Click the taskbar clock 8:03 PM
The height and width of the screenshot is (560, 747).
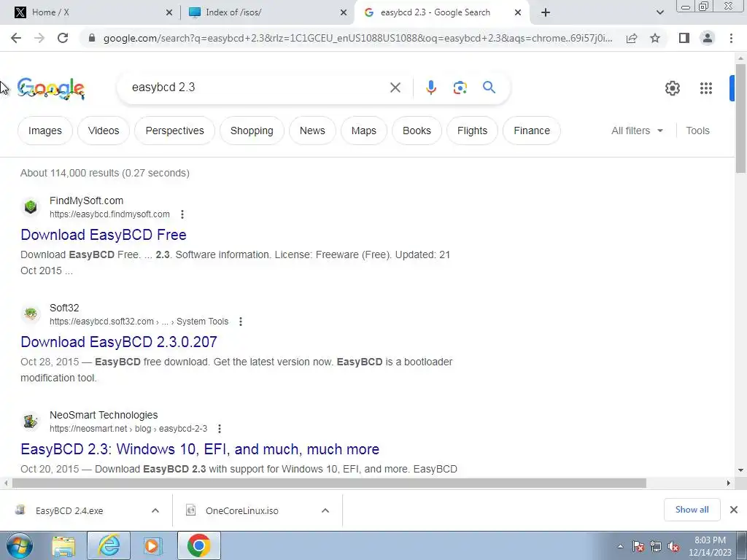(x=710, y=546)
